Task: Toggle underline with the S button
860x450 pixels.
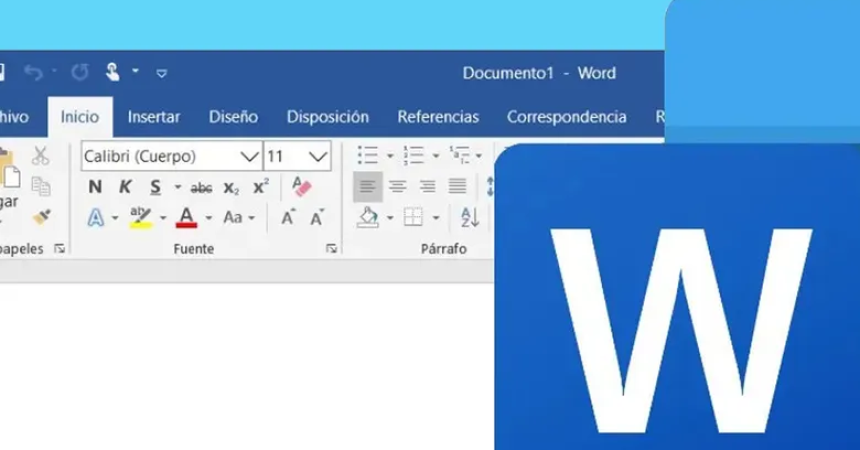Action: 156,187
